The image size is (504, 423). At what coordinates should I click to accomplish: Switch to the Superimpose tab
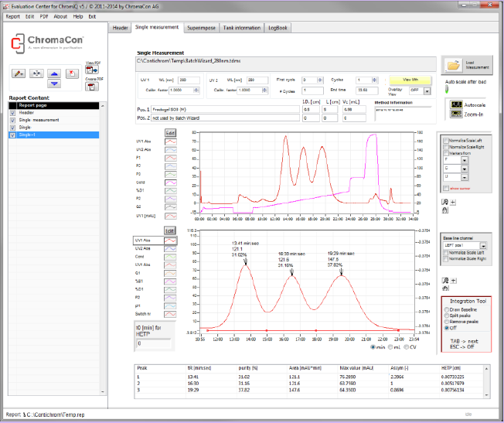[201, 28]
